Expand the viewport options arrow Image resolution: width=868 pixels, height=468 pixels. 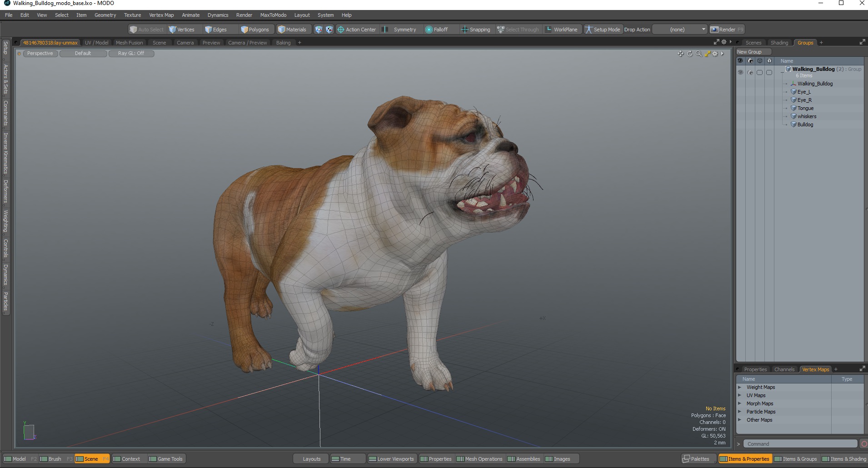(722, 54)
